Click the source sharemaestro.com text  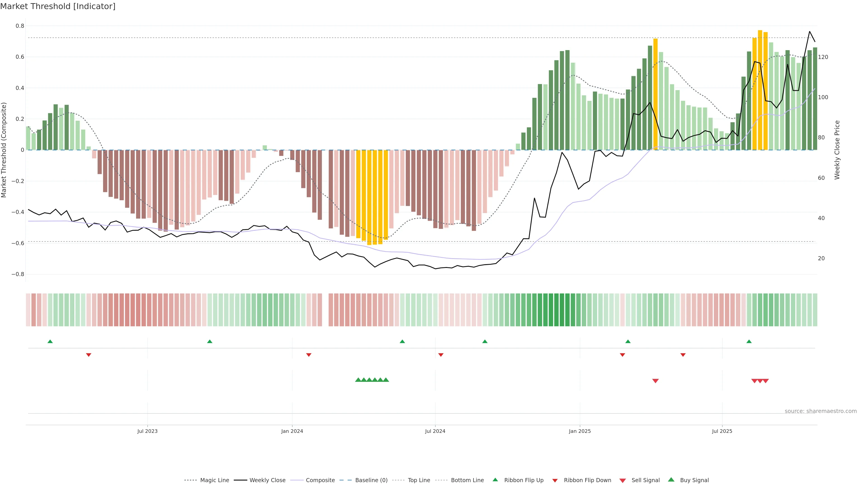[x=821, y=411]
